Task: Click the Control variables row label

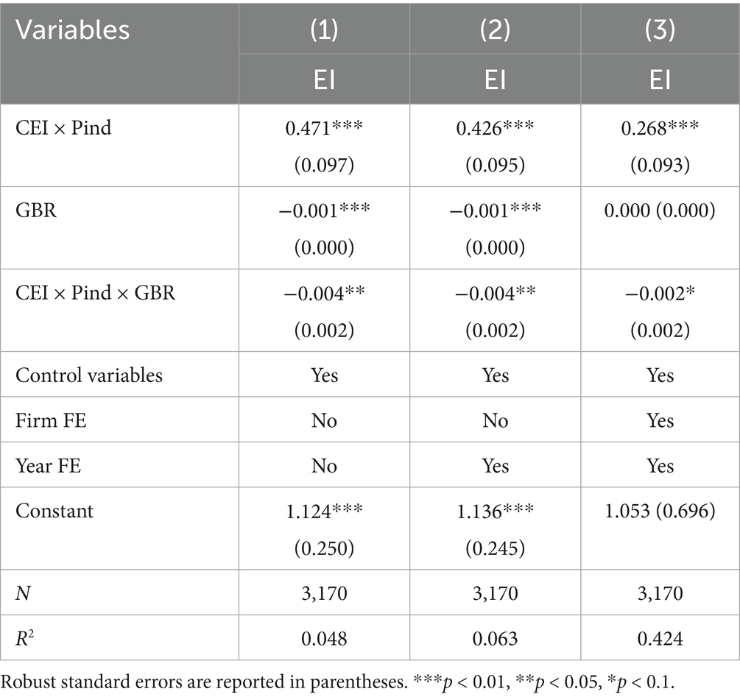Action: [89, 375]
